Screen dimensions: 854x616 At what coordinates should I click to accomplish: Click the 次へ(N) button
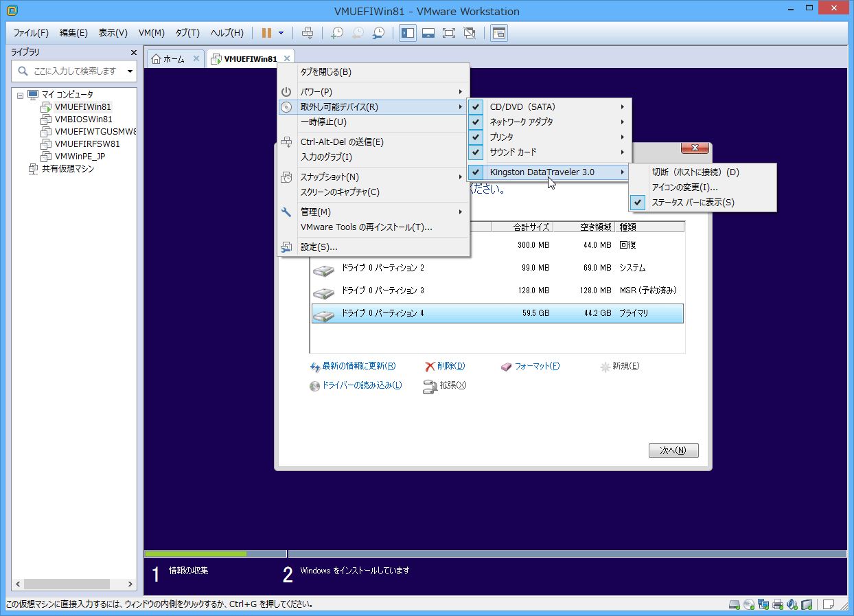point(673,450)
